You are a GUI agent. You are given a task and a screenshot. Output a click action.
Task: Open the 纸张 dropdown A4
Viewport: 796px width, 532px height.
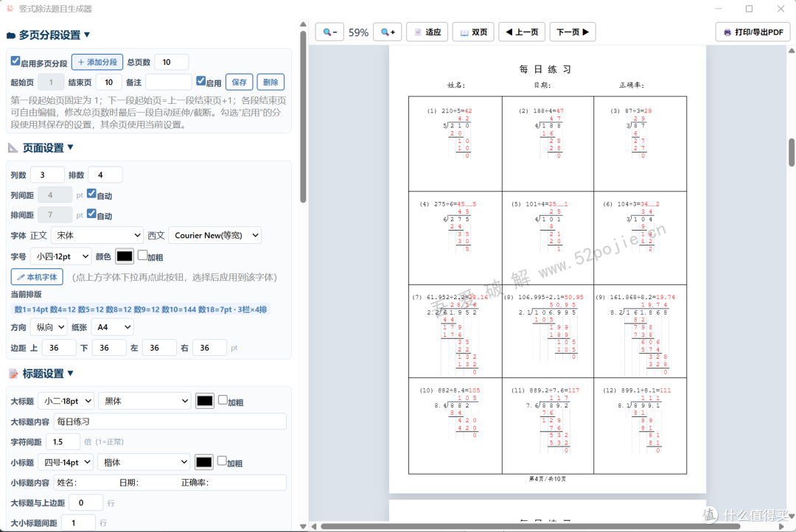pyautogui.click(x=113, y=327)
